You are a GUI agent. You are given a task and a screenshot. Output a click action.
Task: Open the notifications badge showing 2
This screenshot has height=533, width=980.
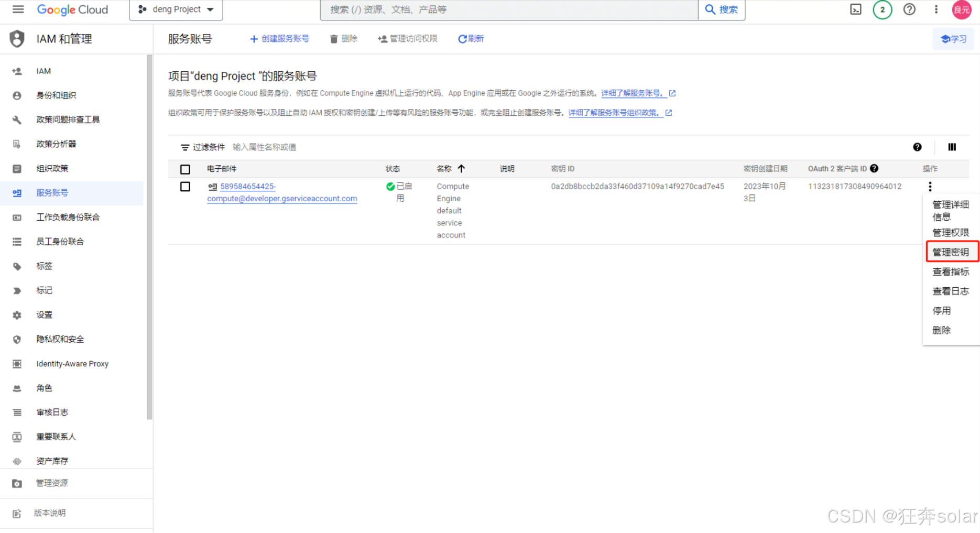(x=883, y=9)
